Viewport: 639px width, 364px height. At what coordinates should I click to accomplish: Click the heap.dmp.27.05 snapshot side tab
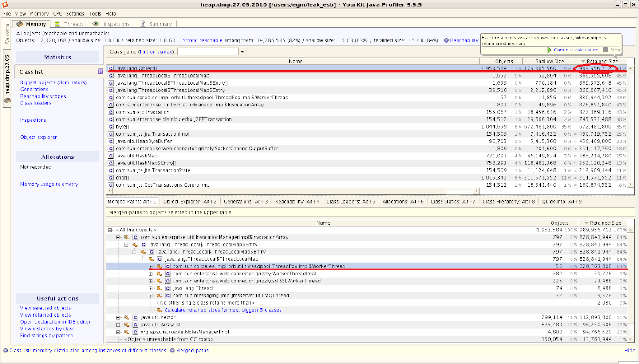7,79
